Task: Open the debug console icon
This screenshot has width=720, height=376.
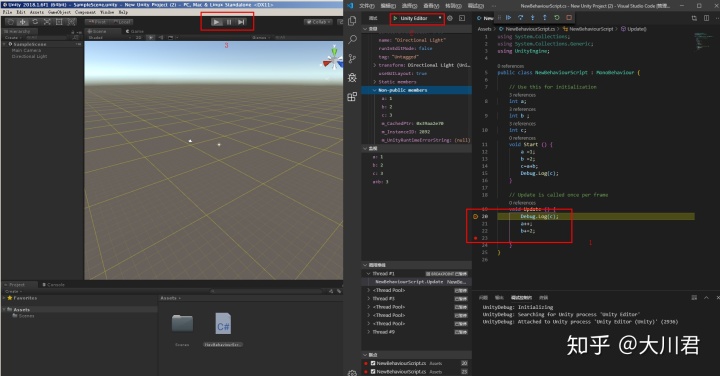Action: [x=462, y=18]
